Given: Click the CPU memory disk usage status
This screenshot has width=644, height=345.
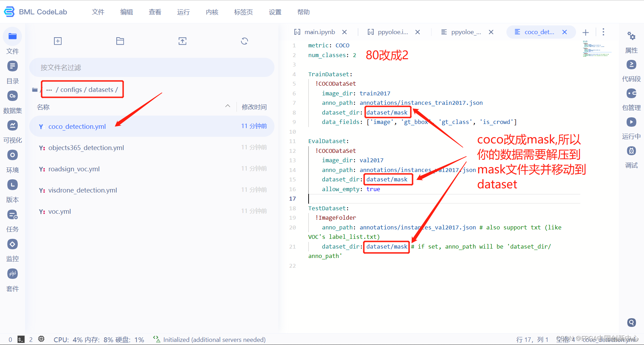Looking at the screenshot, I should 99,339.
